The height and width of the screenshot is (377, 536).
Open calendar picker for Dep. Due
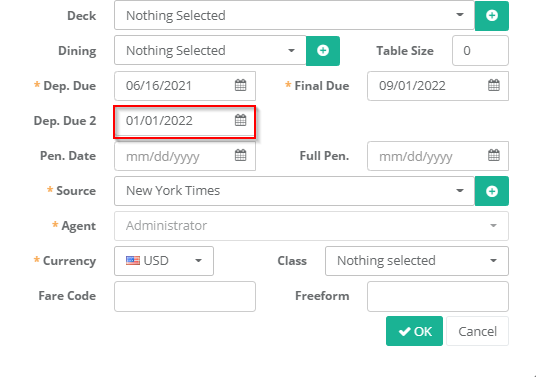tap(240, 85)
